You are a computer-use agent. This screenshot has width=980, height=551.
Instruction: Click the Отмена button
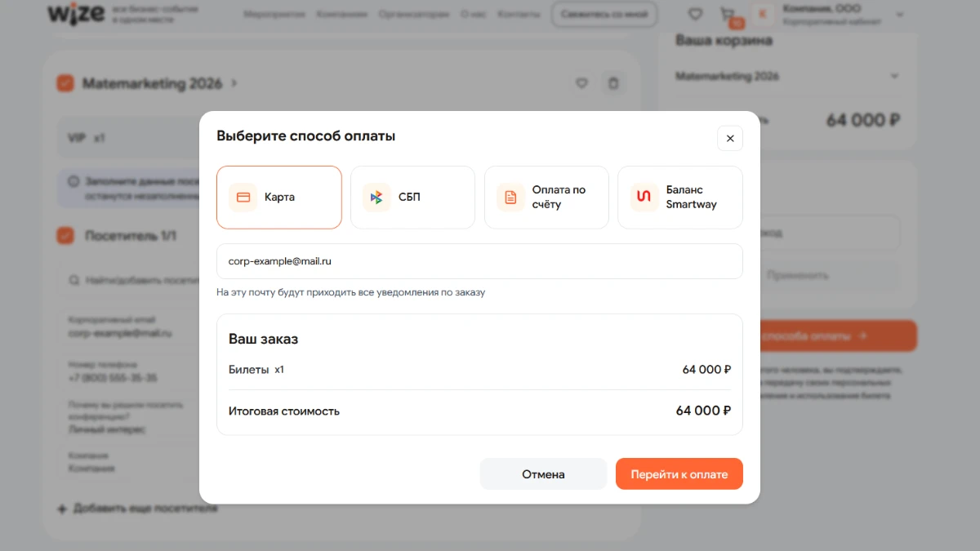click(x=543, y=474)
